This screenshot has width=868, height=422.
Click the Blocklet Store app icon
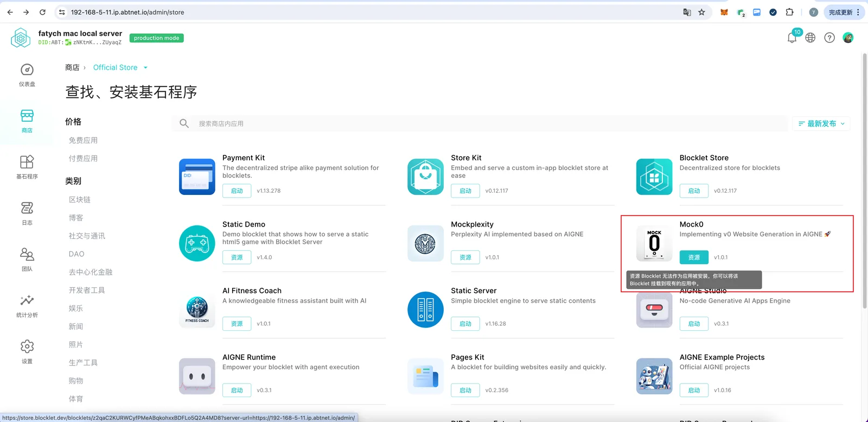point(654,177)
